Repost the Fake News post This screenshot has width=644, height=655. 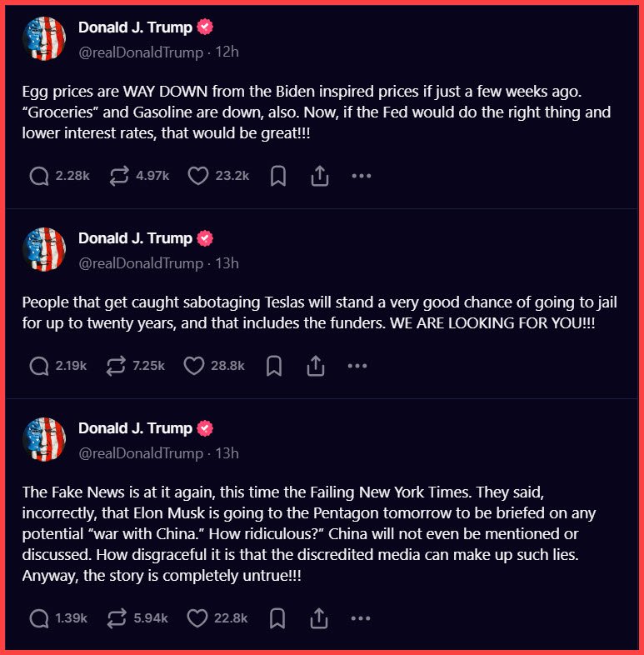[x=119, y=618]
